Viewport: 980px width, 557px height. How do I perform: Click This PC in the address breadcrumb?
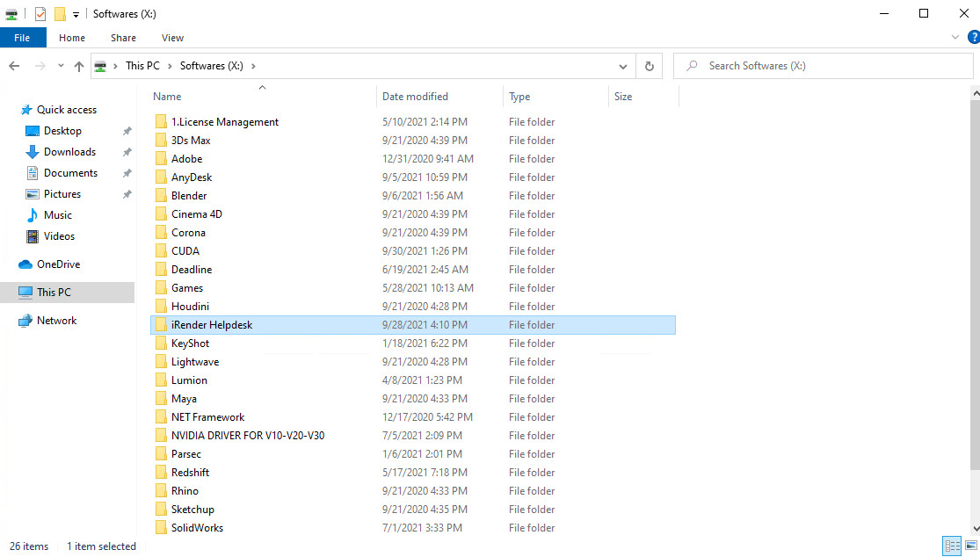click(x=142, y=66)
